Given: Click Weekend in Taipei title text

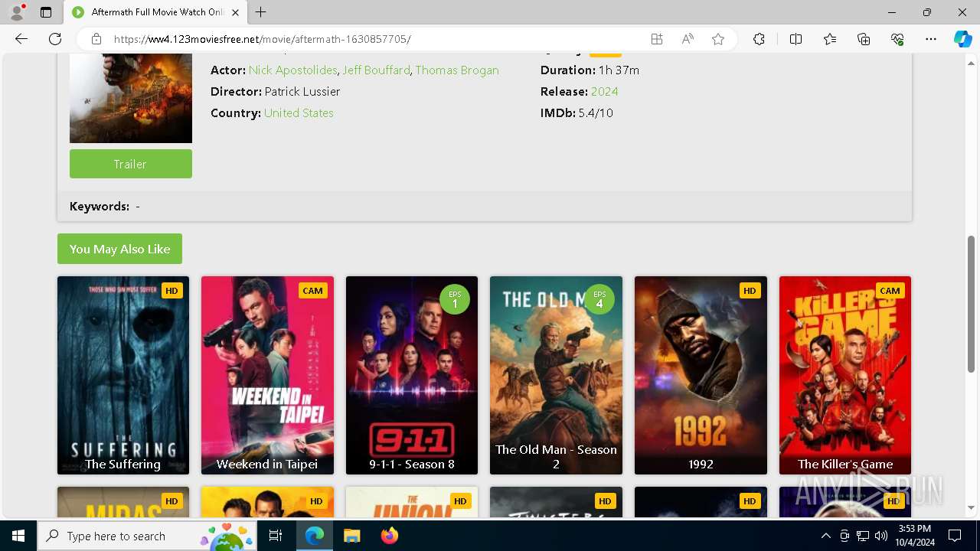Looking at the screenshot, I should 267,464.
